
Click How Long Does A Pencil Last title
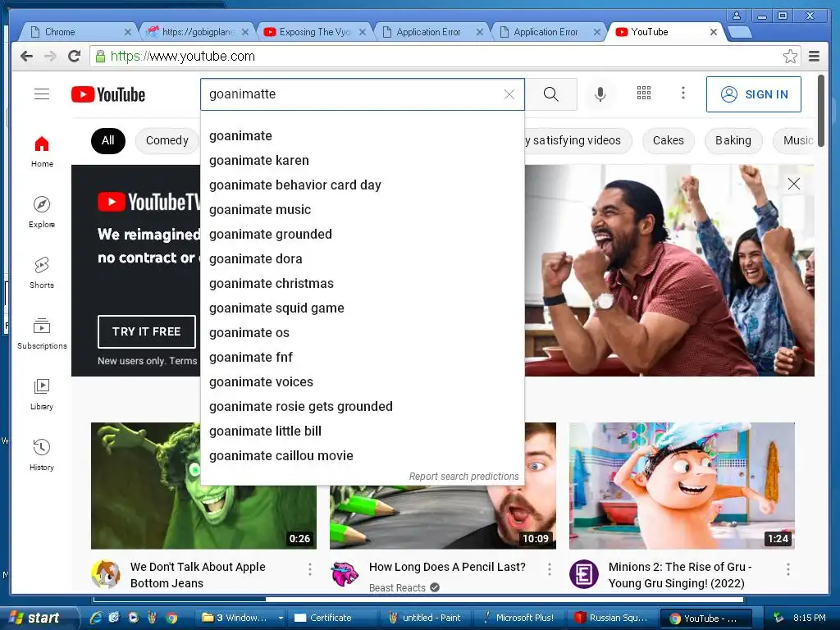click(447, 567)
